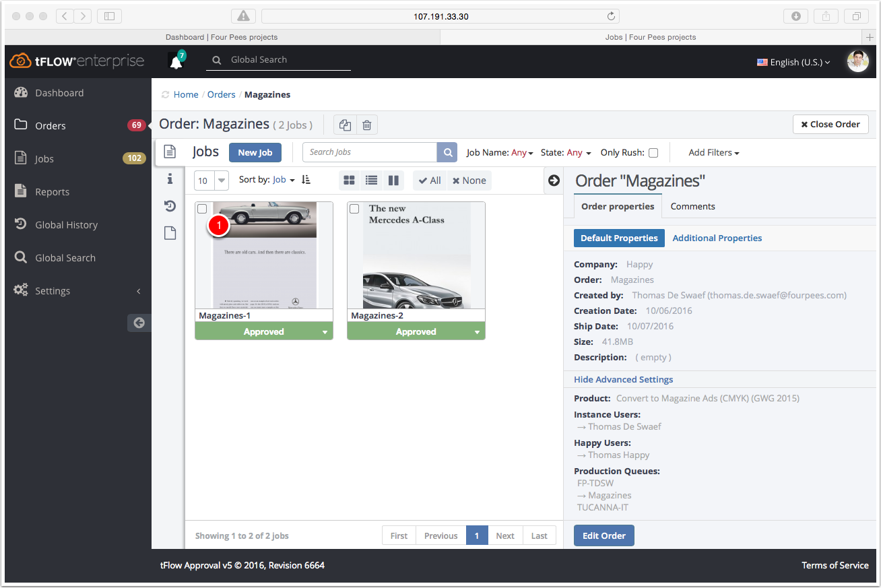Switch to list view

[x=371, y=181]
